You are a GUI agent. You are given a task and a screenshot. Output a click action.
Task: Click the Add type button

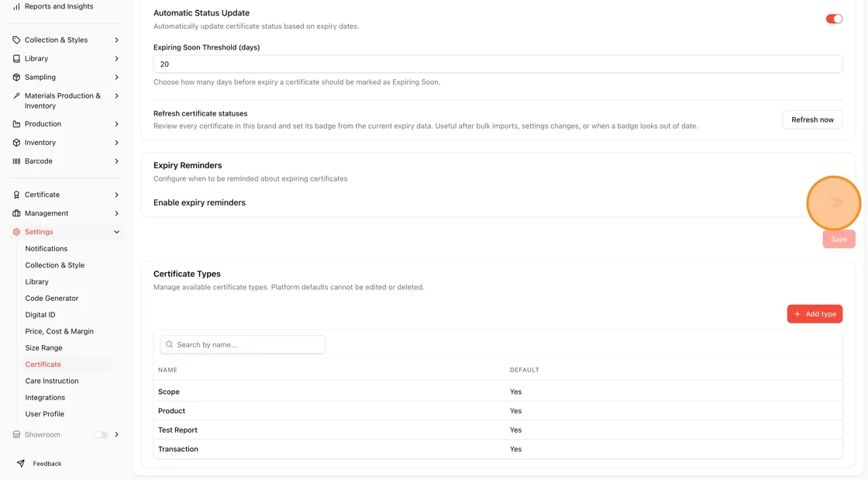point(815,314)
